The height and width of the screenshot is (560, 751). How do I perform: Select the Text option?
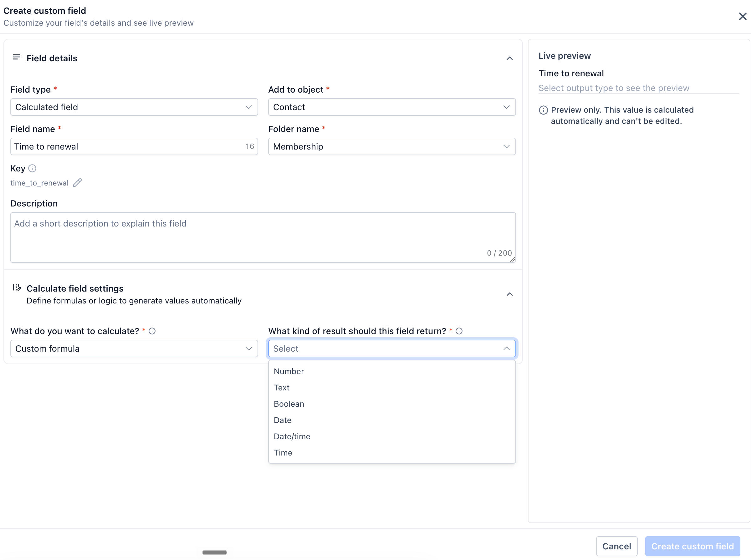pyautogui.click(x=391, y=387)
